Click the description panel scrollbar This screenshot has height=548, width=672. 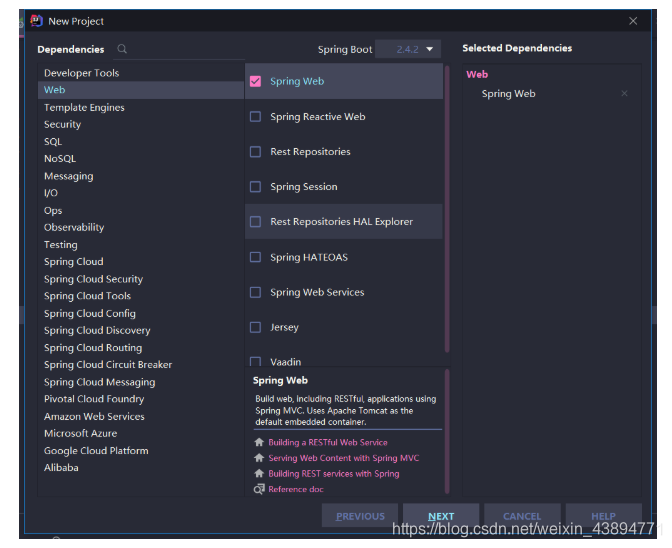click(x=447, y=432)
